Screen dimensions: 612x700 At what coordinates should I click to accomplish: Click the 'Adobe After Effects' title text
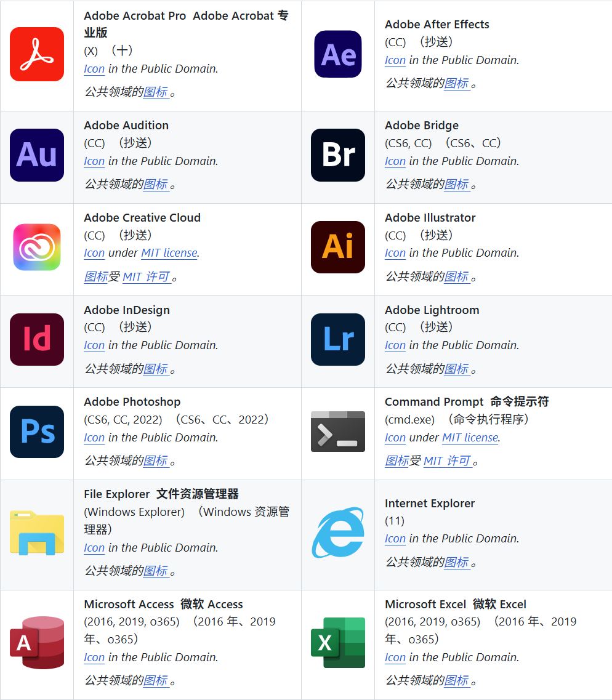(x=437, y=25)
